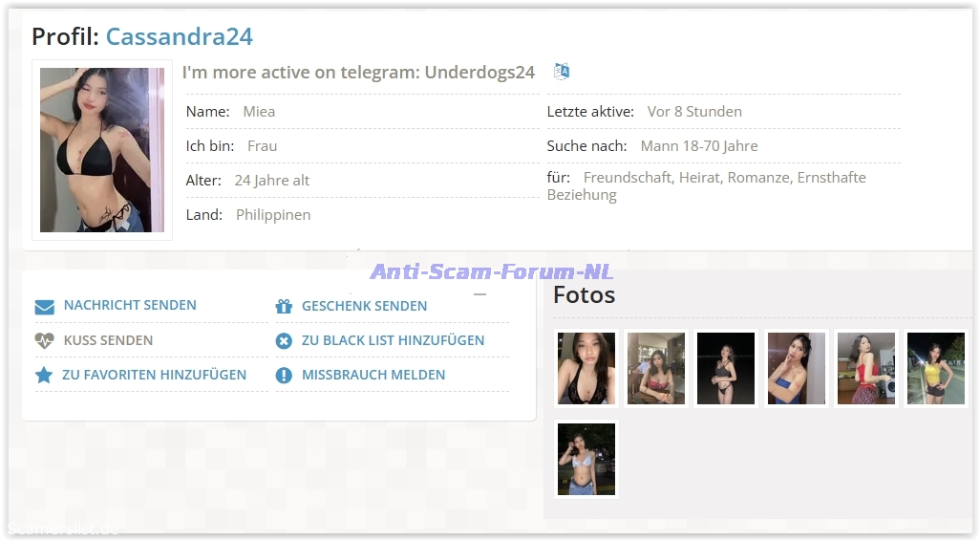Click the translate icon beside the status headline
This screenshot has height=541, width=980.
click(x=562, y=72)
